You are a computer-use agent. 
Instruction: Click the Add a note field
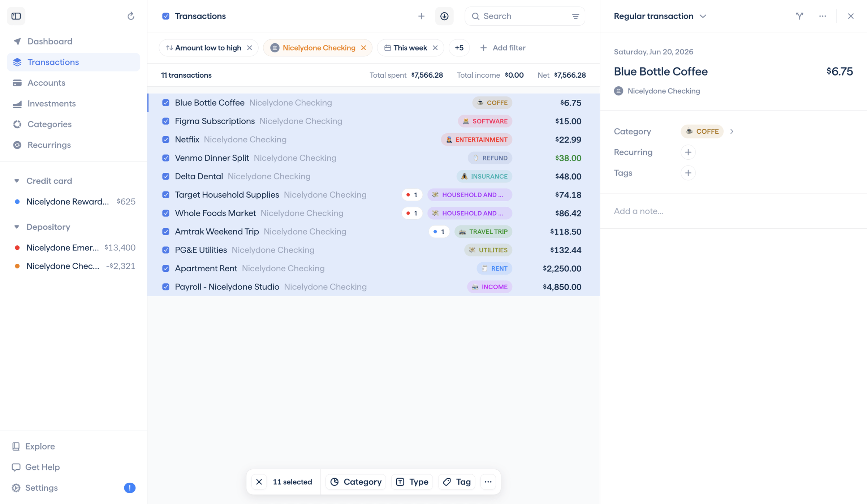(x=733, y=211)
